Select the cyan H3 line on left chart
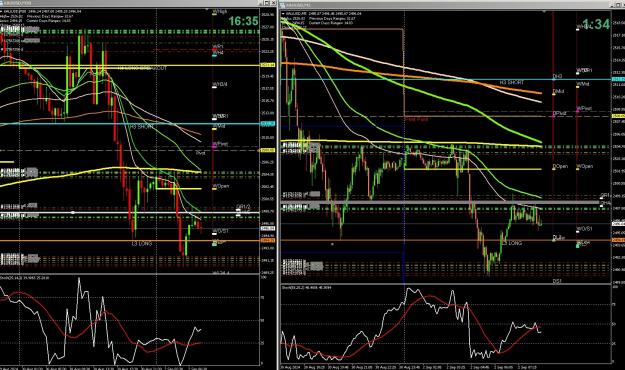The width and height of the screenshot is (625, 370). [x=130, y=124]
